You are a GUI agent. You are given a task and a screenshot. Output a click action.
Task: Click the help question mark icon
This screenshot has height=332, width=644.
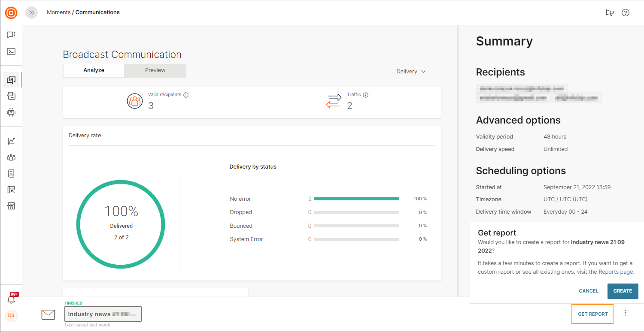point(626,12)
